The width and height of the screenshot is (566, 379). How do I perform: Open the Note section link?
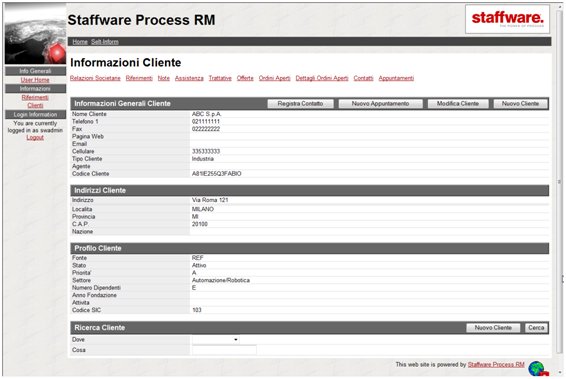tap(164, 78)
